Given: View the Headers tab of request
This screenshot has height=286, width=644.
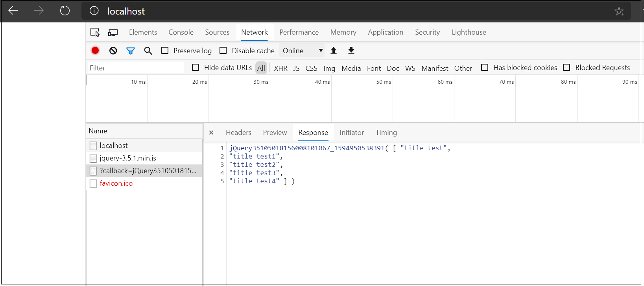Looking at the screenshot, I should (238, 133).
